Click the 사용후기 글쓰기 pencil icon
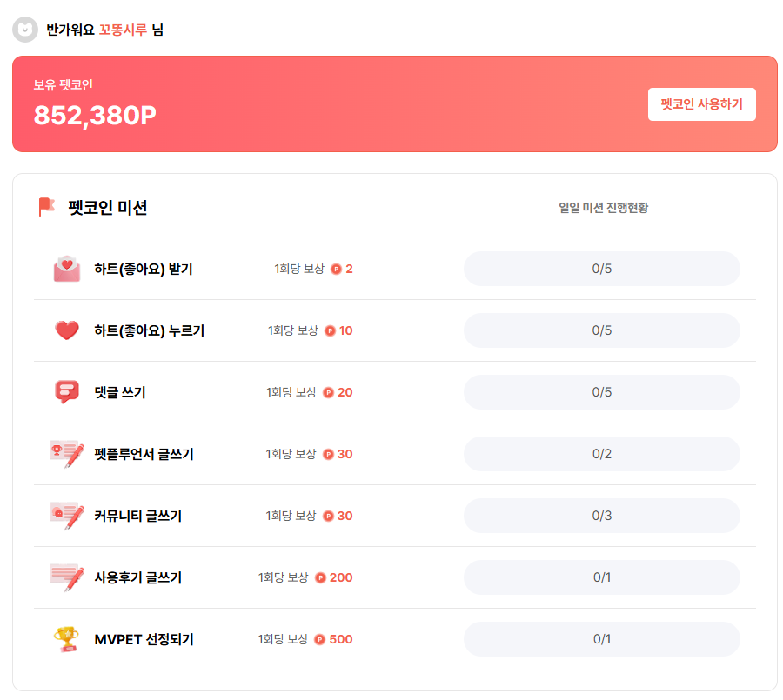 [x=67, y=577]
